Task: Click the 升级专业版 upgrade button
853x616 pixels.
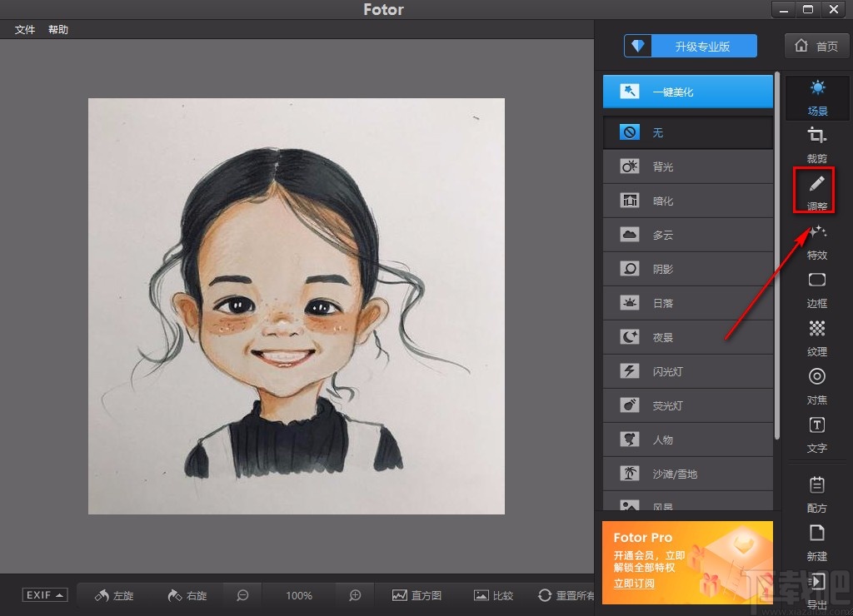Action: [x=691, y=47]
